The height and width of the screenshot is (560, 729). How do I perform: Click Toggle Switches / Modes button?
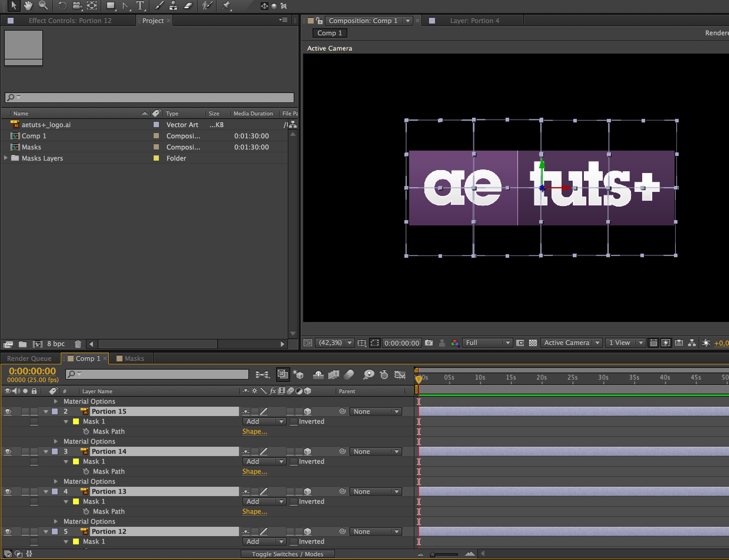(287, 554)
